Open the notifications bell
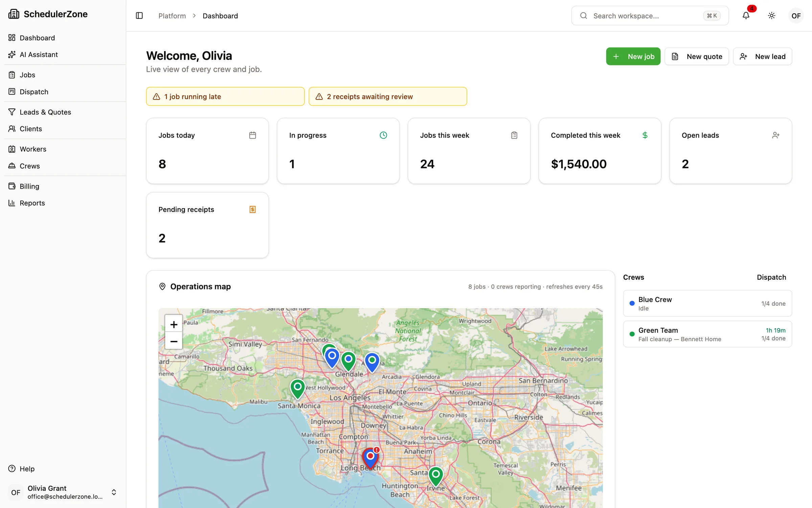The image size is (812, 508). [x=746, y=16]
